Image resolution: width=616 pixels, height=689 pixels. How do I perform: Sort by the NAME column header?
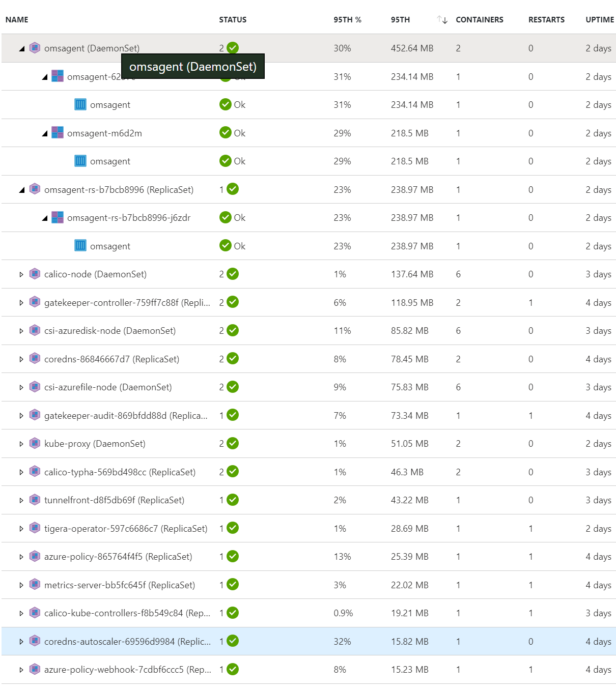pyautogui.click(x=16, y=19)
